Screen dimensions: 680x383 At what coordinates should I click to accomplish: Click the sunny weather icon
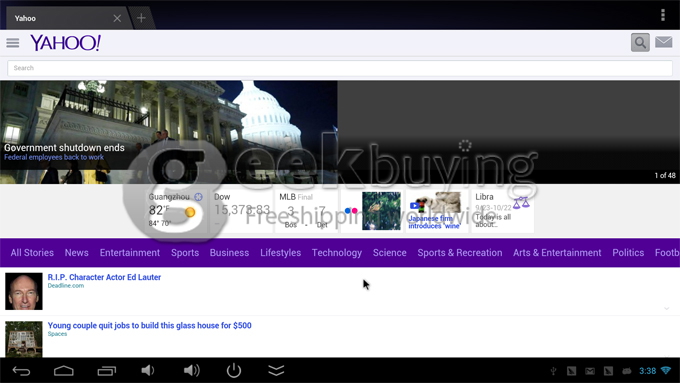coord(190,212)
